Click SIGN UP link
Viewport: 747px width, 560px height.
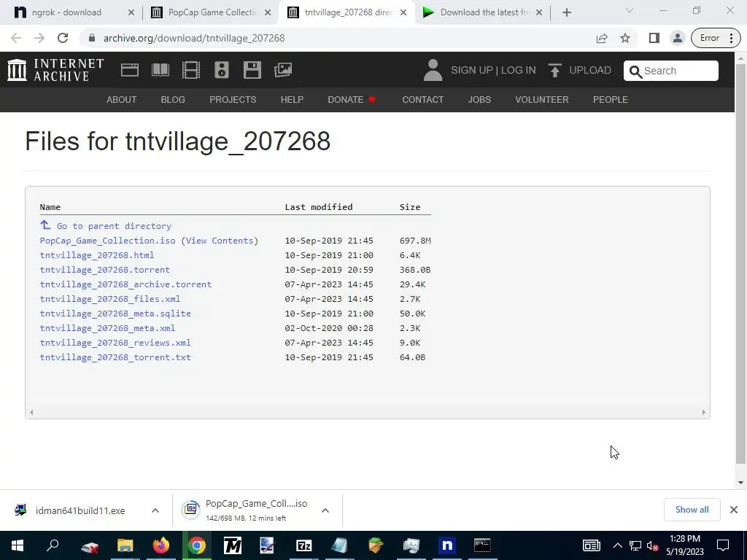[x=472, y=71]
